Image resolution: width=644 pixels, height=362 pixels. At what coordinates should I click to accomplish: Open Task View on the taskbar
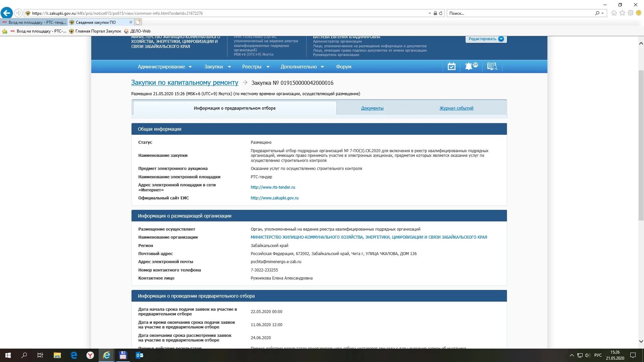40,355
